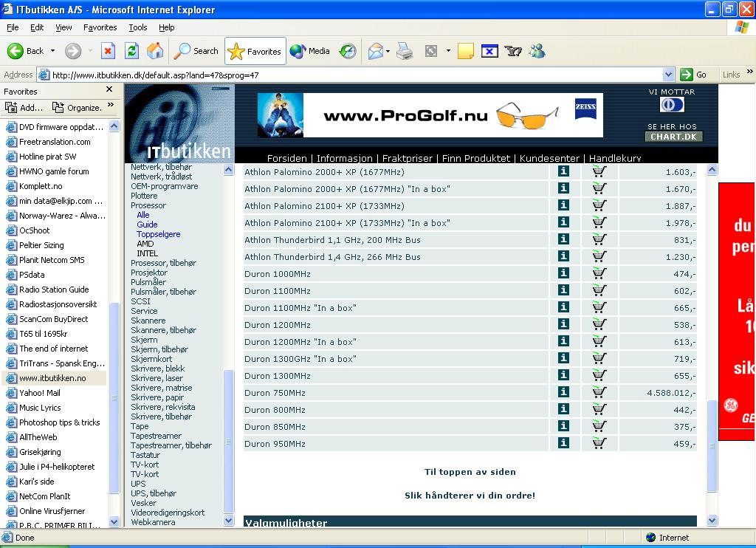Image resolution: width=756 pixels, height=548 pixels.
Task: Add Duron 1200MHz "In a box" to cart
Action: pyautogui.click(x=599, y=341)
